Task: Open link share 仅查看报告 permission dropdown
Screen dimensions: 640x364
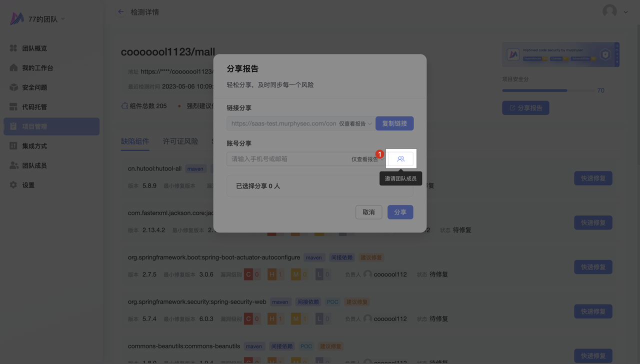Action: (355, 123)
